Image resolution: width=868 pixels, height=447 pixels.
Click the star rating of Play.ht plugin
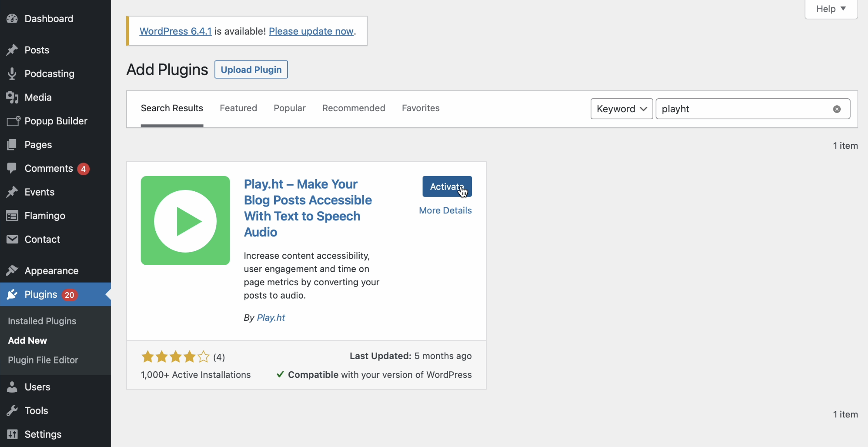176,356
